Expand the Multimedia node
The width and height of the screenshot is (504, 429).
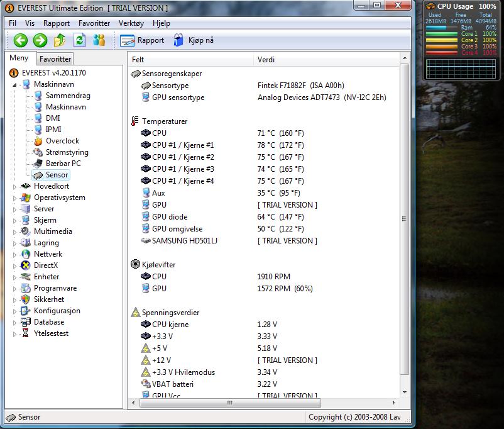pos(14,232)
